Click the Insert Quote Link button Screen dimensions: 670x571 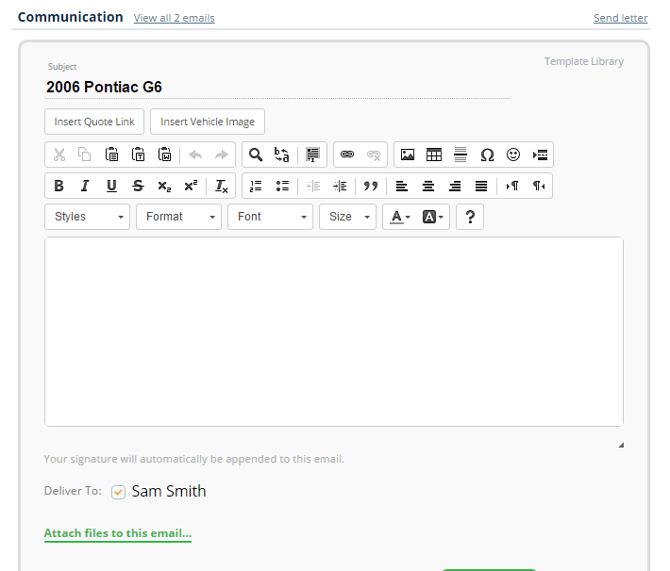coord(94,122)
